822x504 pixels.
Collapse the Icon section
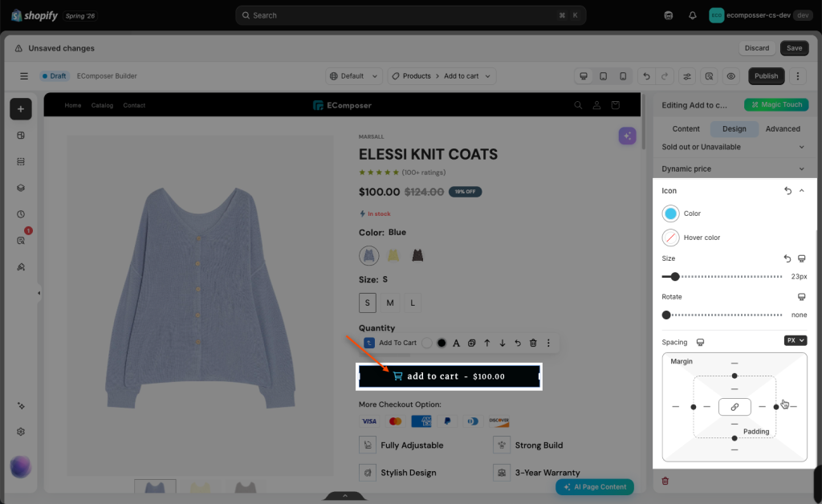[802, 191]
